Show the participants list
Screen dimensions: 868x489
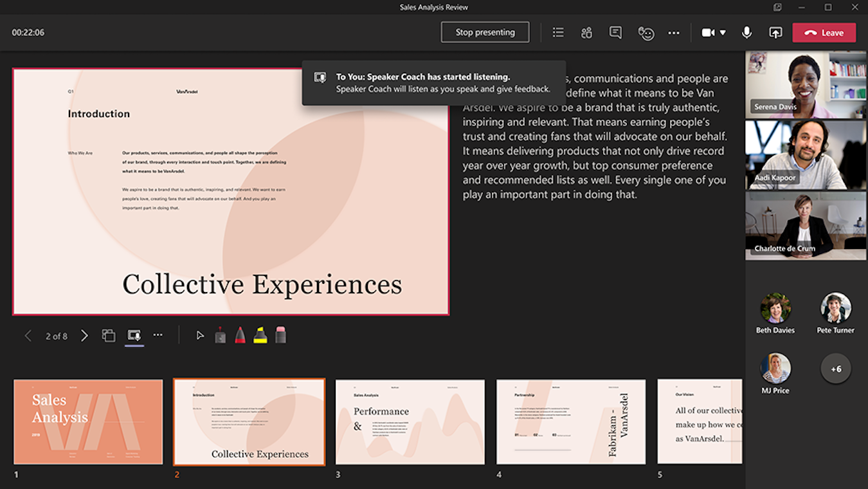tap(586, 32)
